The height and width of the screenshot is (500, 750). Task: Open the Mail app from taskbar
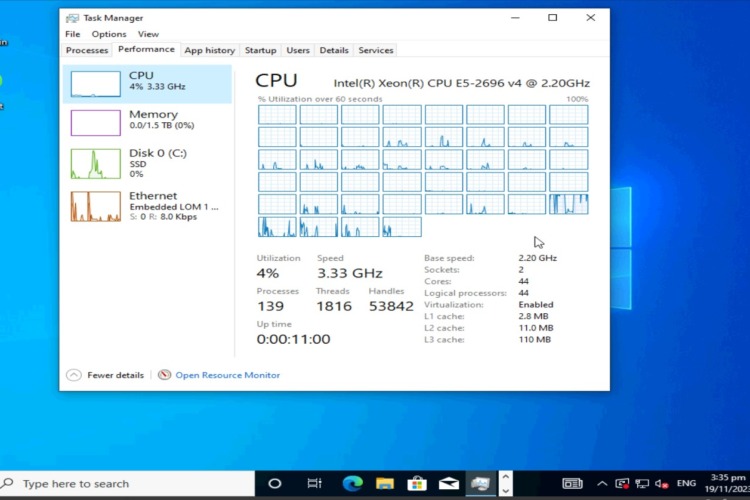click(449, 484)
